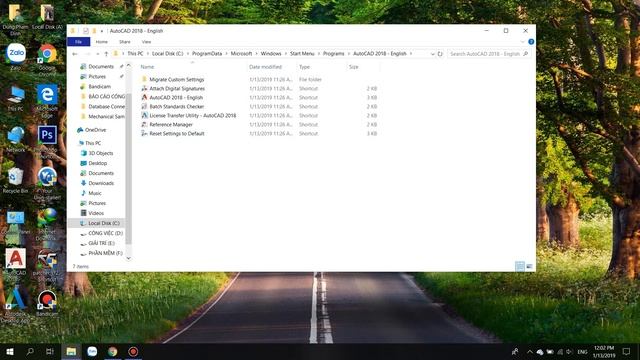
Task: Select AutoCAD 2018 - English shortcut file
Action: click(176, 98)
